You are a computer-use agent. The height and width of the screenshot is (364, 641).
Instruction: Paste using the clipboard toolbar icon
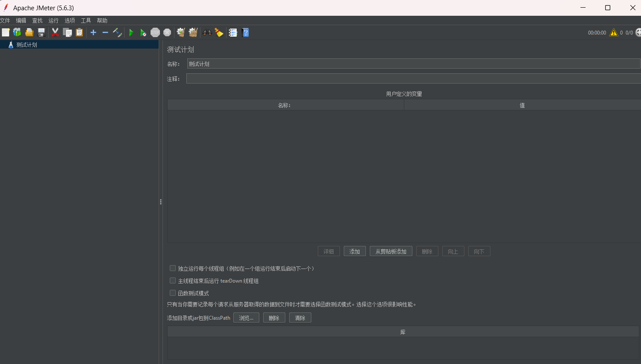point(79,32)
